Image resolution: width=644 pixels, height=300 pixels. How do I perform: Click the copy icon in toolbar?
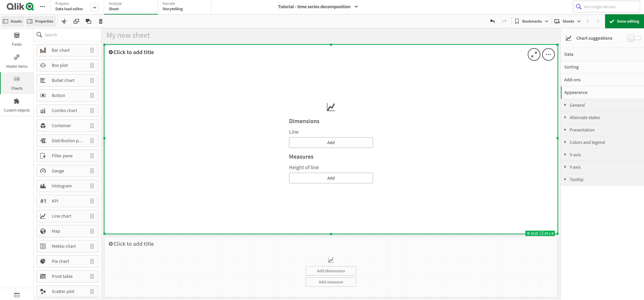76,21
